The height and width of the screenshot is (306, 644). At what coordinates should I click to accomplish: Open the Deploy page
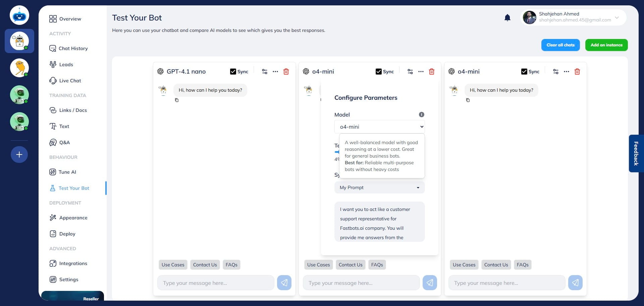(x=62, y=234)
